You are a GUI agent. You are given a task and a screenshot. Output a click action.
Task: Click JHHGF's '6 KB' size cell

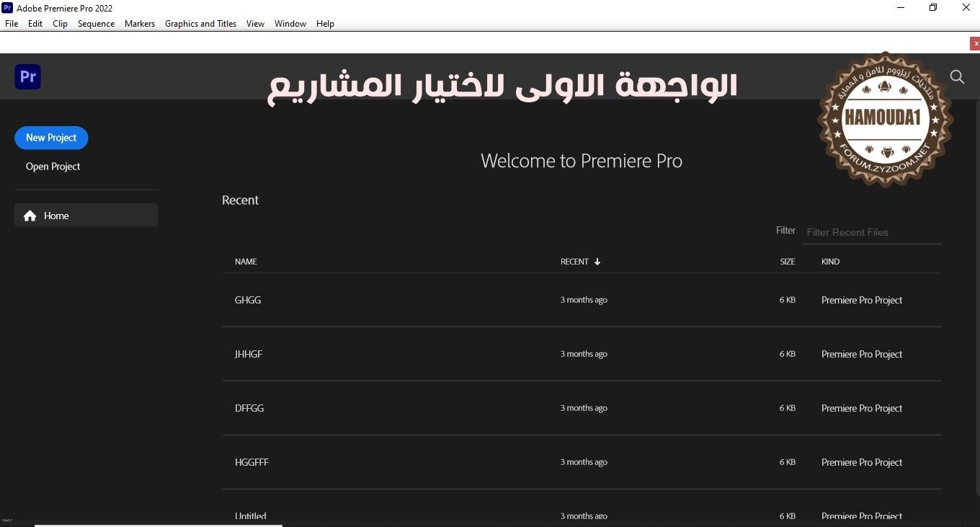pos(787,354)
